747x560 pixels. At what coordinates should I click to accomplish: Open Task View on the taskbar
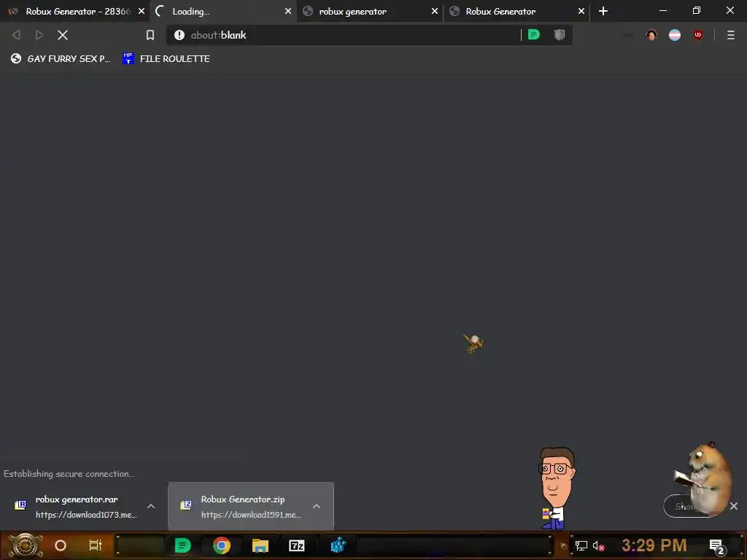[x=96, y=545]
